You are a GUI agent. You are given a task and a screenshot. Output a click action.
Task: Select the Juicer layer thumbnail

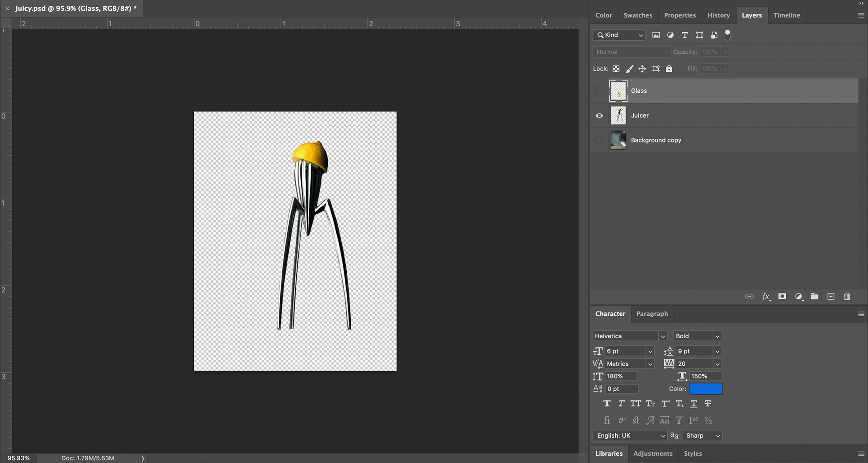pyautogui.click(x=618, y=116)
